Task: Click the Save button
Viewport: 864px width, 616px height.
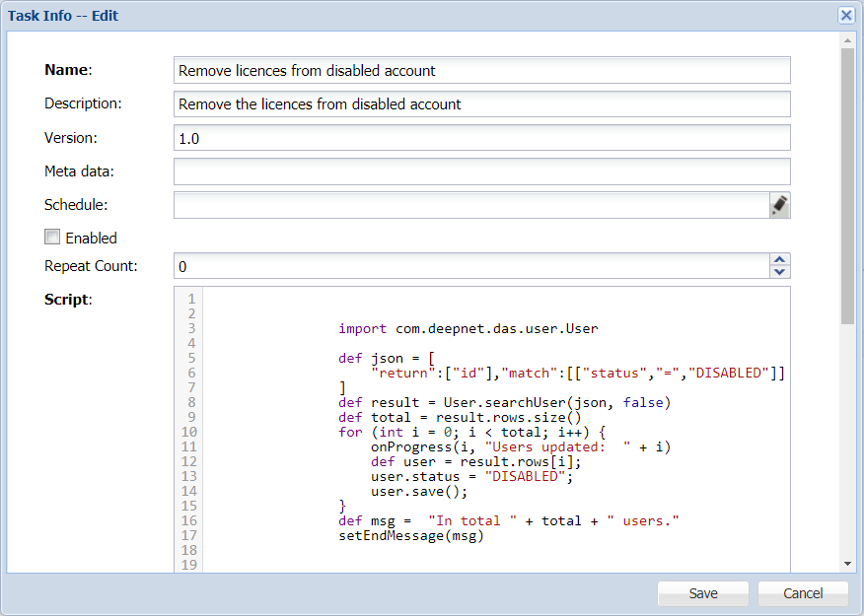Action: tap(703, 593)
